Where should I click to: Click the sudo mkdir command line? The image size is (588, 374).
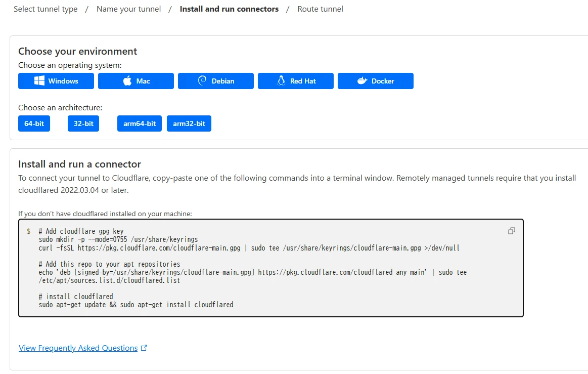click(118, 239)
